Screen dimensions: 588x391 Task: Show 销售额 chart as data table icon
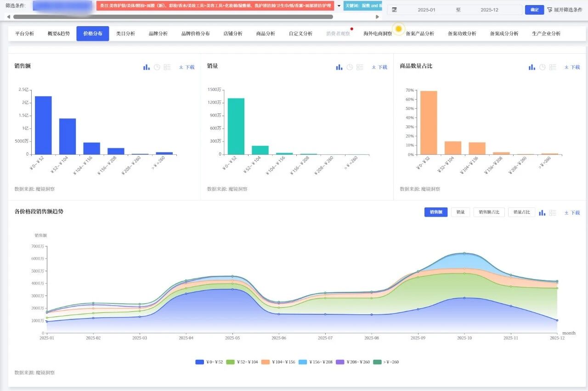pos(167,67)
